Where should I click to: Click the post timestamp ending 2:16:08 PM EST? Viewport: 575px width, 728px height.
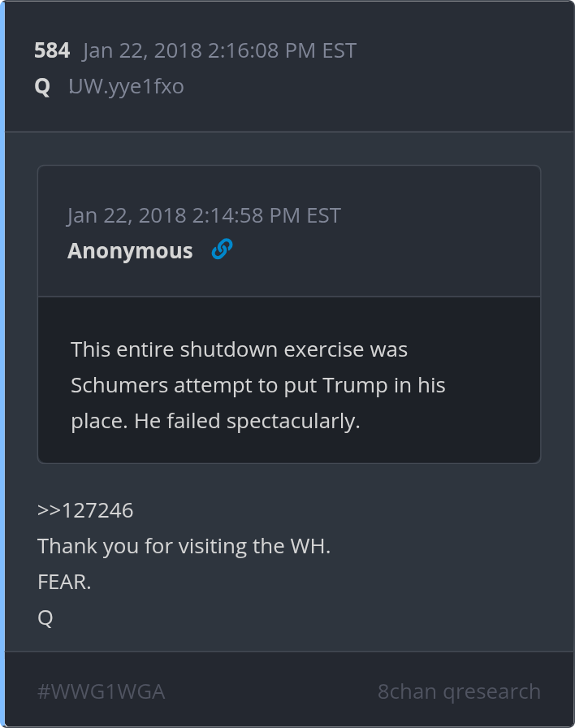coord(219,50)
